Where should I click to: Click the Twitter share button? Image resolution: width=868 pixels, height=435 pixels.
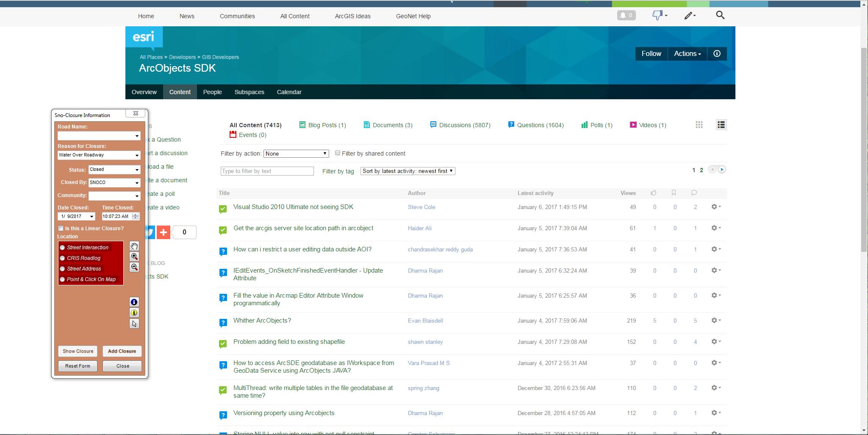click(x=151, y=232)
